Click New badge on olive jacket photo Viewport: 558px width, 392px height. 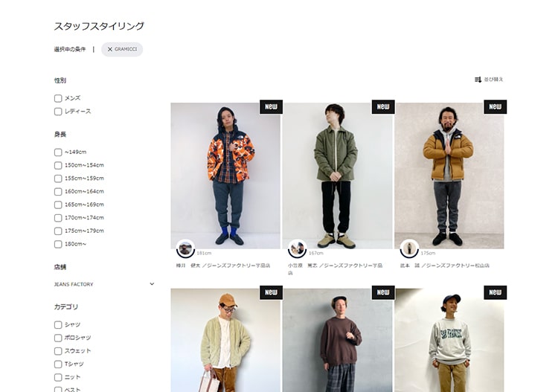383,106
